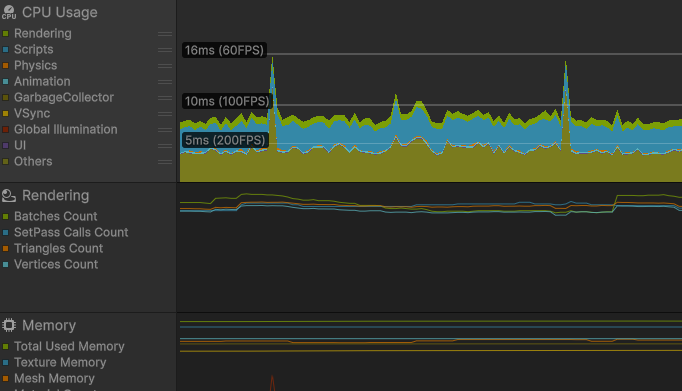This screenshot has height=391, width=682.
Task: Grab the reorder handle beside Scripts
Action: click(165, 50)
